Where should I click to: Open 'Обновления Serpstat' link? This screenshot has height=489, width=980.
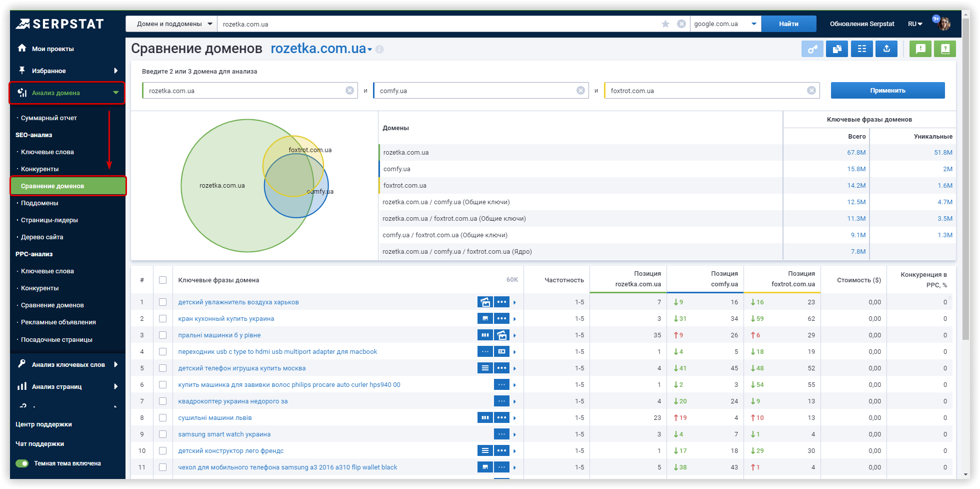(862, 24)
